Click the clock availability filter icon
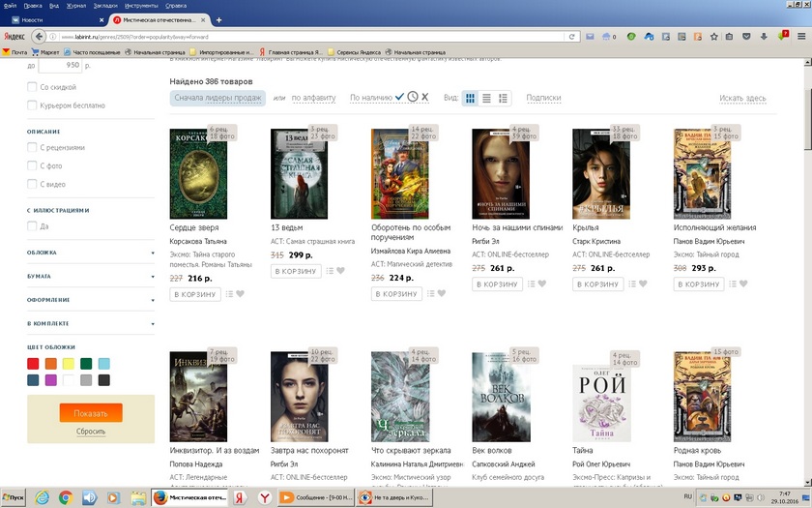Viewport: 812px width, 508px height. [413, 97]
